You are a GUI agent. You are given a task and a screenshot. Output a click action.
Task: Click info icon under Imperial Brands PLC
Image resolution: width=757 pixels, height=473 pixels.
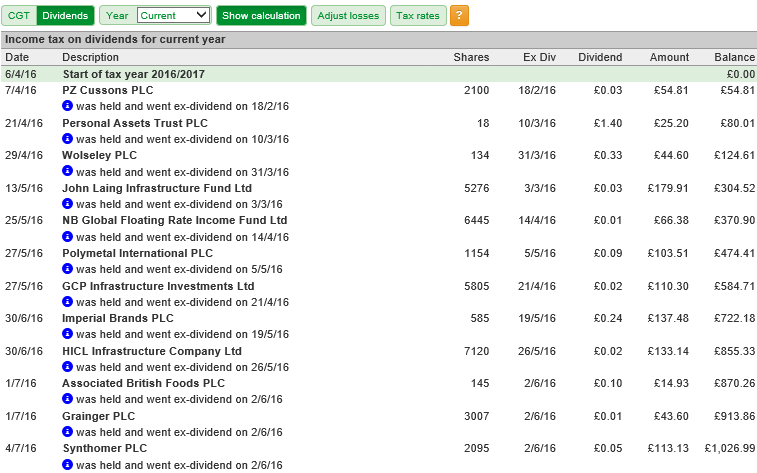click(68, 334)
